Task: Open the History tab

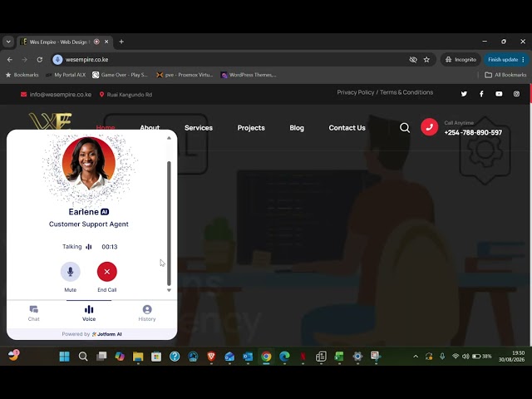Action: (147, 313)
